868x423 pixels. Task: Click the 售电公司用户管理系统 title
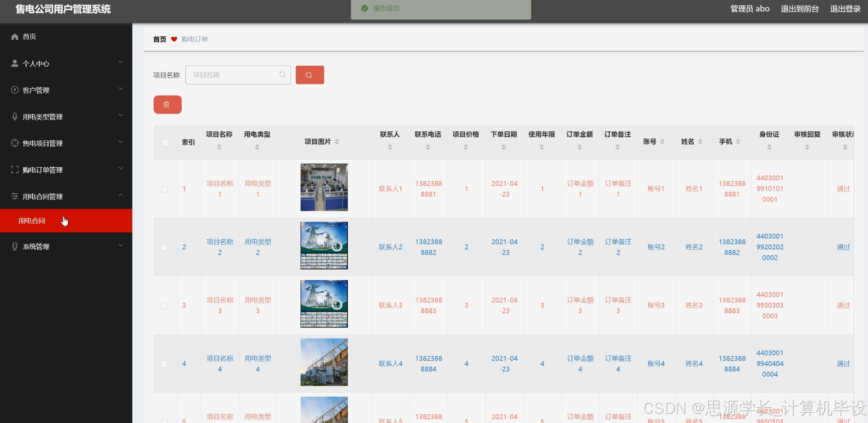point(63,9)
